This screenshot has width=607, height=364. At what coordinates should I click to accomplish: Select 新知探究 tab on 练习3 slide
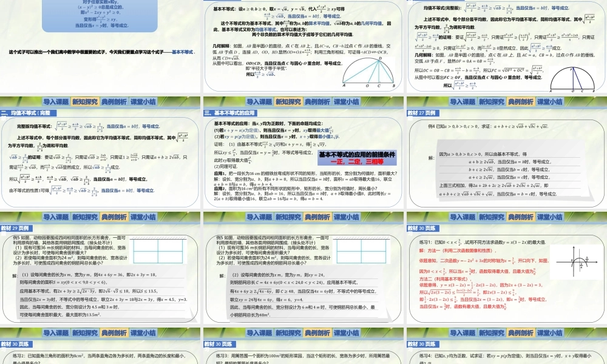(x=288, y=332)
